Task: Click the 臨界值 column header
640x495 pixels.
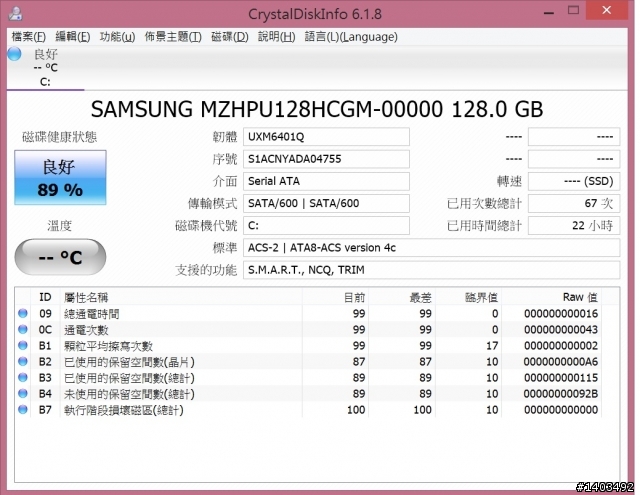Action: click(x=469, y=297)
